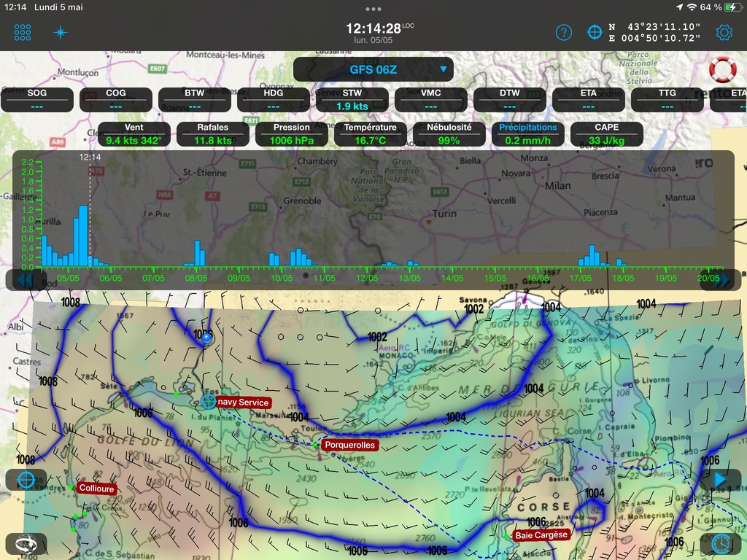Jump to 13/05 on timeline

[x=410, y=278]
